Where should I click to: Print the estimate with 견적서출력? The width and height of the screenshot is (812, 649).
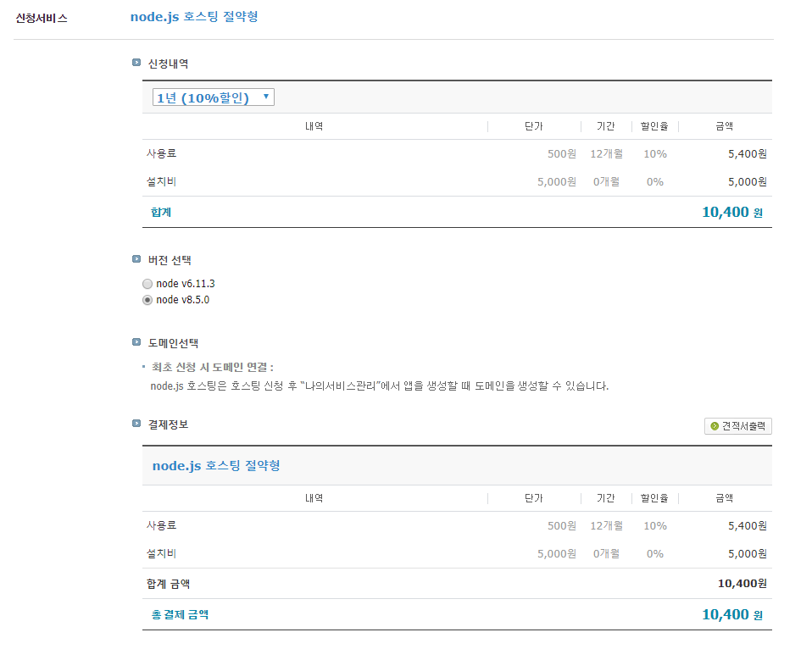(x=738, y=426)
